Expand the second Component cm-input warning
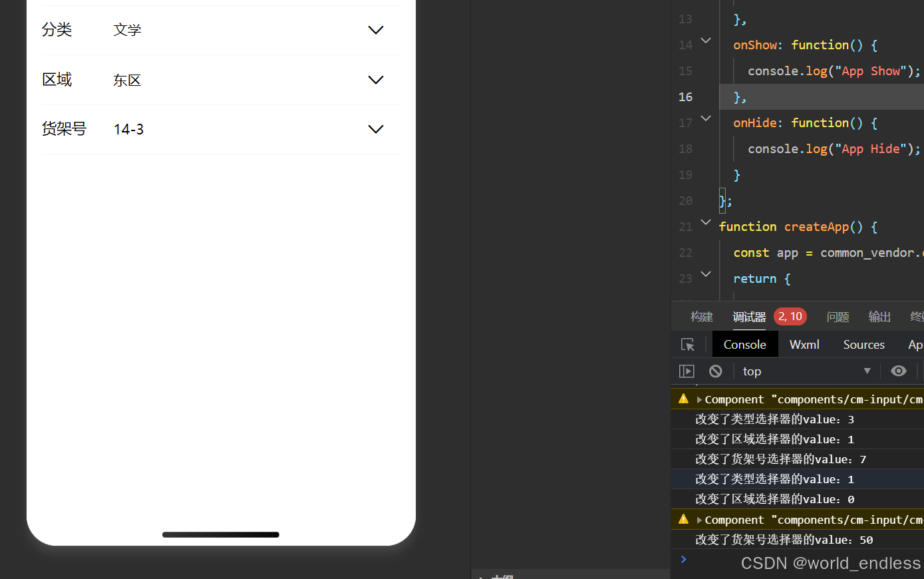 [699, 520]
